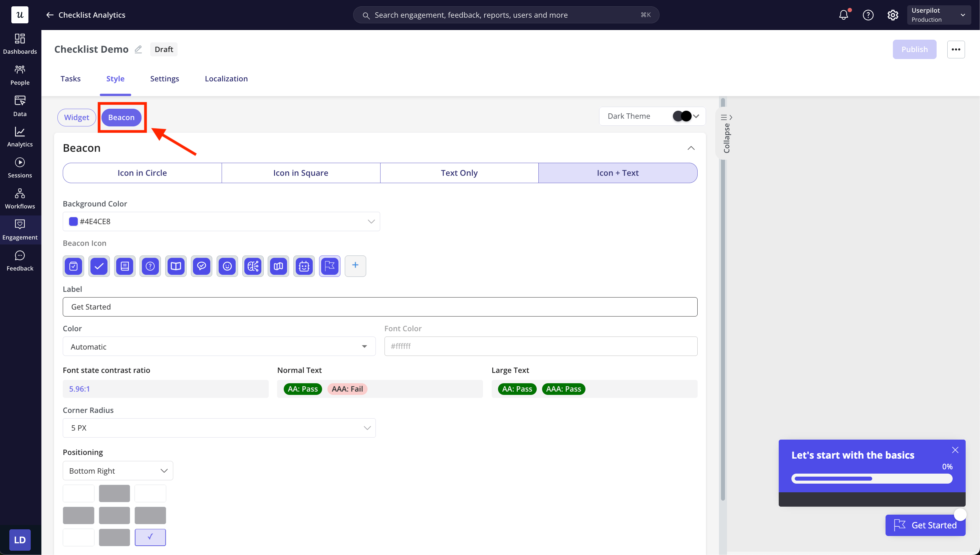Select Icon + Text beacon style
Viewport: 980px width, 555px height.
618,173
